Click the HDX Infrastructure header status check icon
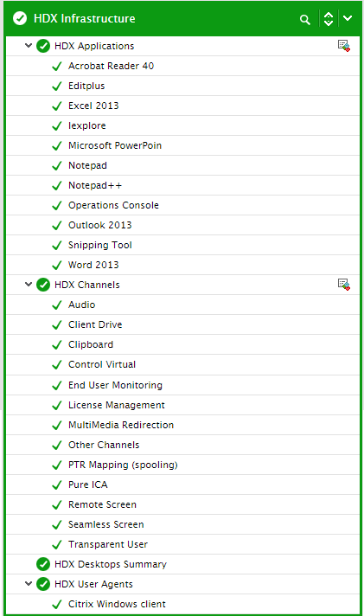The image size is (364, 616). (20, 18)
